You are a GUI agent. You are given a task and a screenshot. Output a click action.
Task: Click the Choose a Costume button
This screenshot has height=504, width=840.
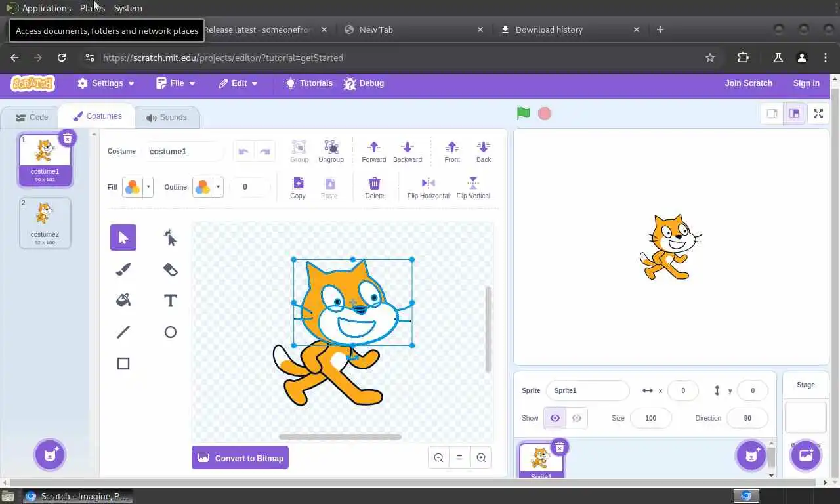tap(50, 454)
